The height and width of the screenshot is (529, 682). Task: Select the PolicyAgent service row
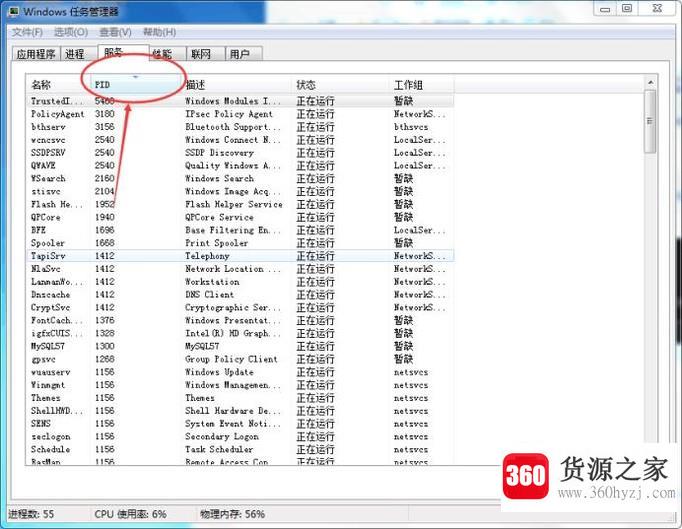click(240, 114)
